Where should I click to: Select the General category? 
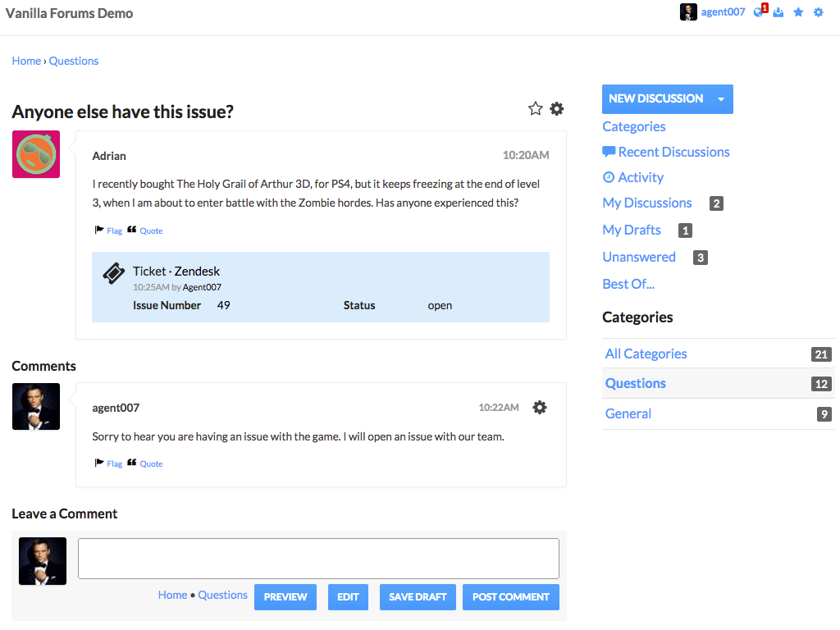[628, 413]
